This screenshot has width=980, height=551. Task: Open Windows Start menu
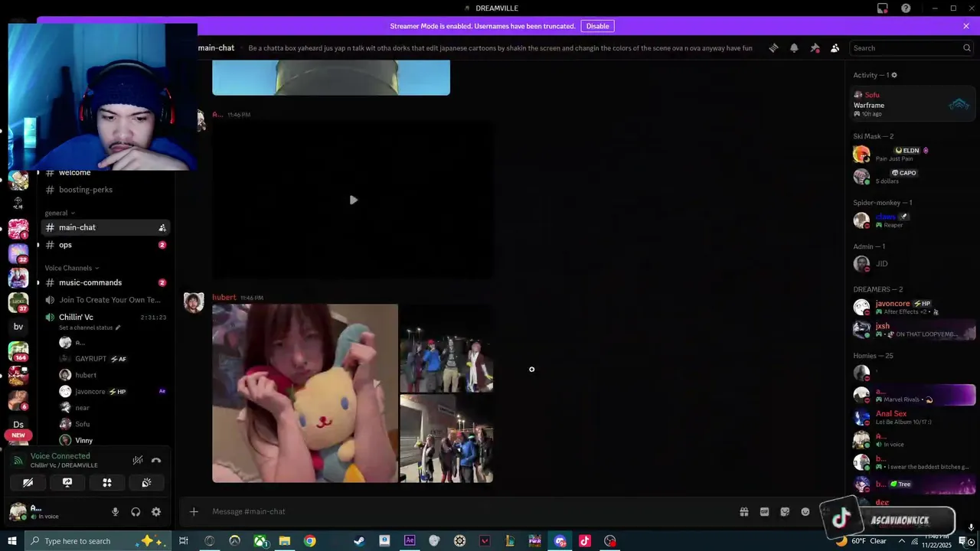12,541
